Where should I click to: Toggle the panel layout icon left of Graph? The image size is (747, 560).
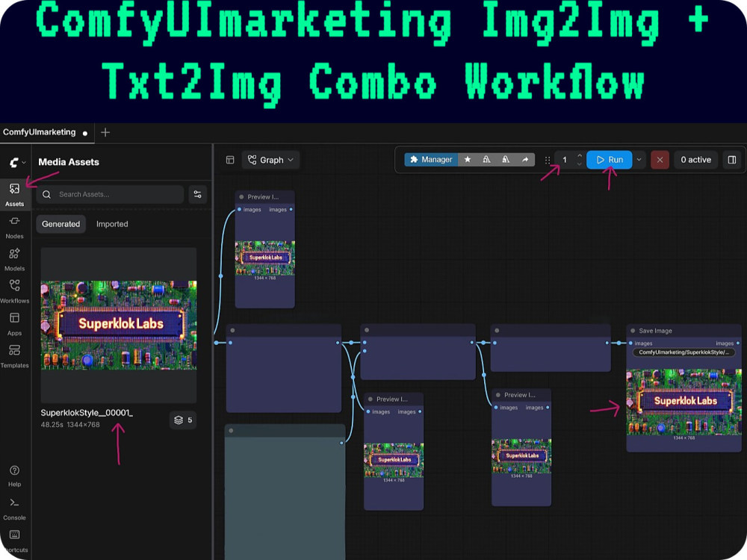pyautogui.click(x=229, y=160)
